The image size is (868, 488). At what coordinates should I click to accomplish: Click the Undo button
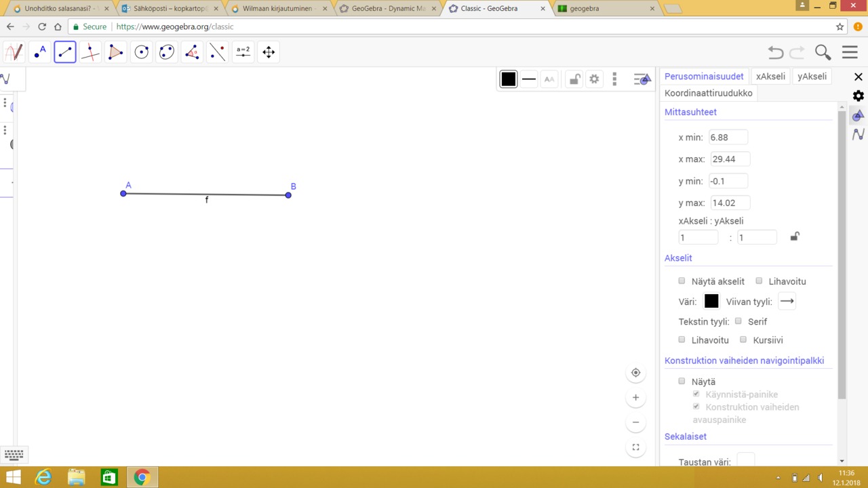pyautogui.click(x=776, y=53)
